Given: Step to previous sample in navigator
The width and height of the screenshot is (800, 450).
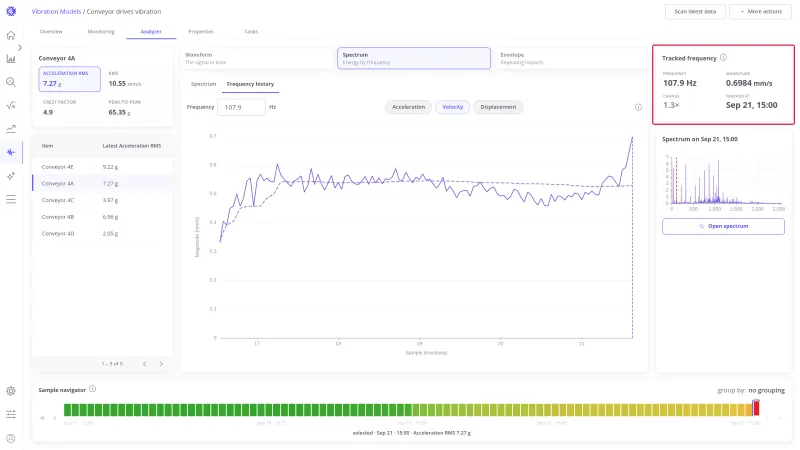Looking at the screenshot, I should tap(55, 418).
